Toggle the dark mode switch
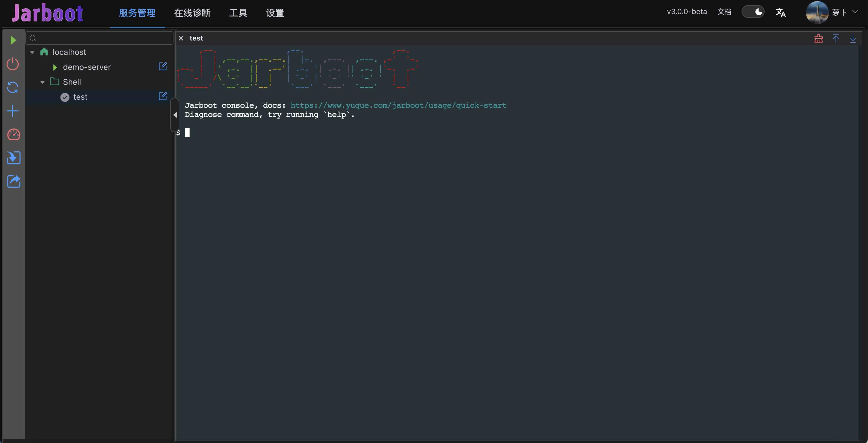Screen dimensions: 868x443 (753, 12)
